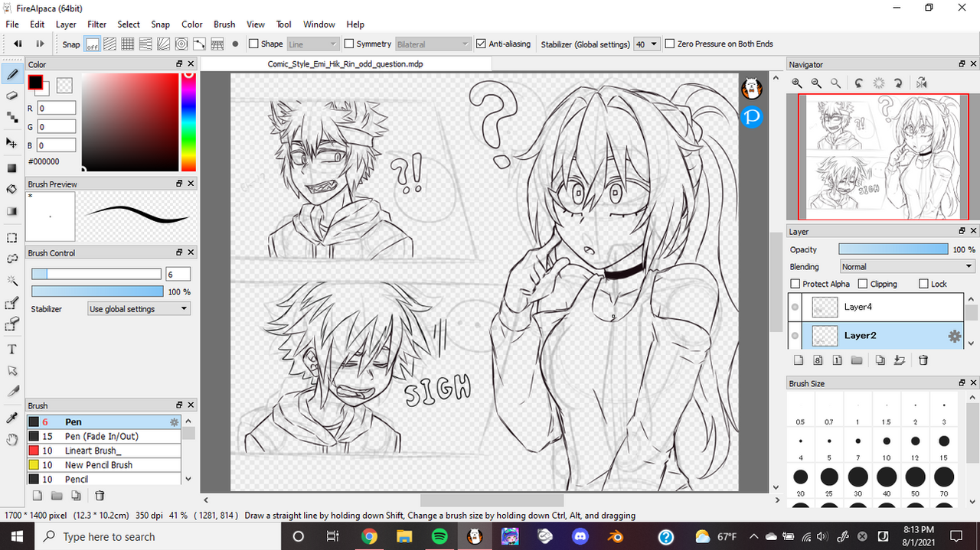Select the New Pencil Brush entry

point(104,465)
